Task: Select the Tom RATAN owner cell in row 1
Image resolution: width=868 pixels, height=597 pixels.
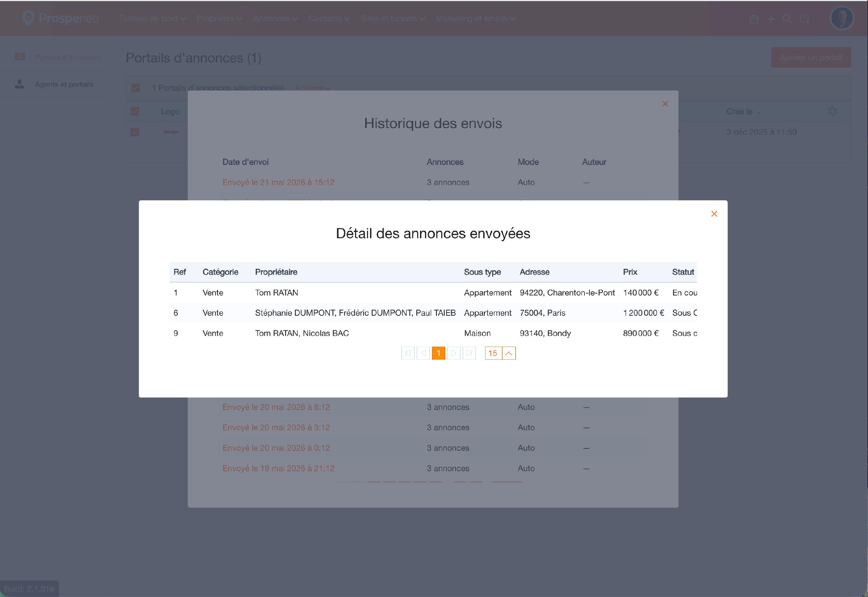Action: click(x=277, y=293)
